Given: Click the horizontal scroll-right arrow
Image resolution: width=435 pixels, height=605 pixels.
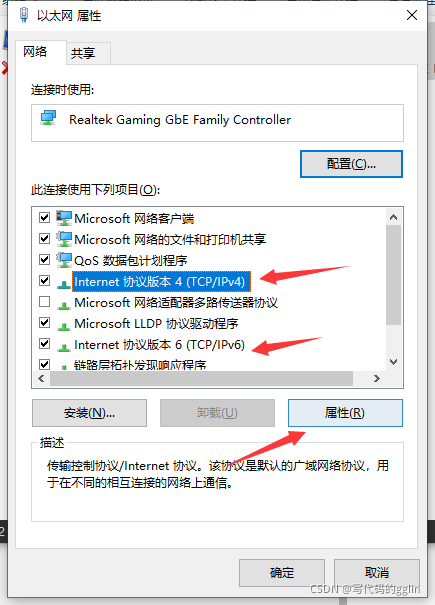Looking at the screenshot, I should point(377,379).
